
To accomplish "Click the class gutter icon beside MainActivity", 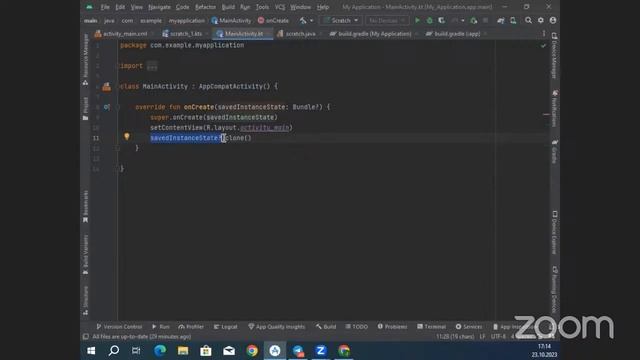I will click(x=107, y=86).
